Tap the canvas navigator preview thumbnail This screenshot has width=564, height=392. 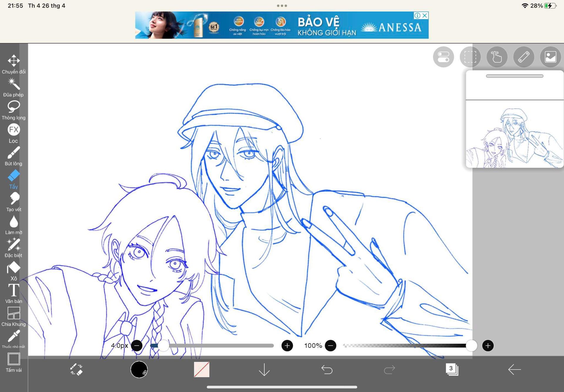pos(514,134)
